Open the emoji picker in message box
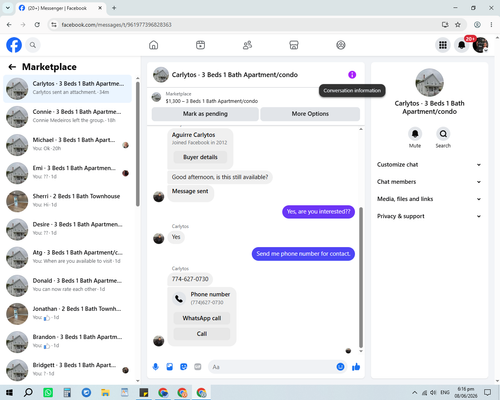Image resolution: width=500 pixels, height=400 pixels. 340,367
